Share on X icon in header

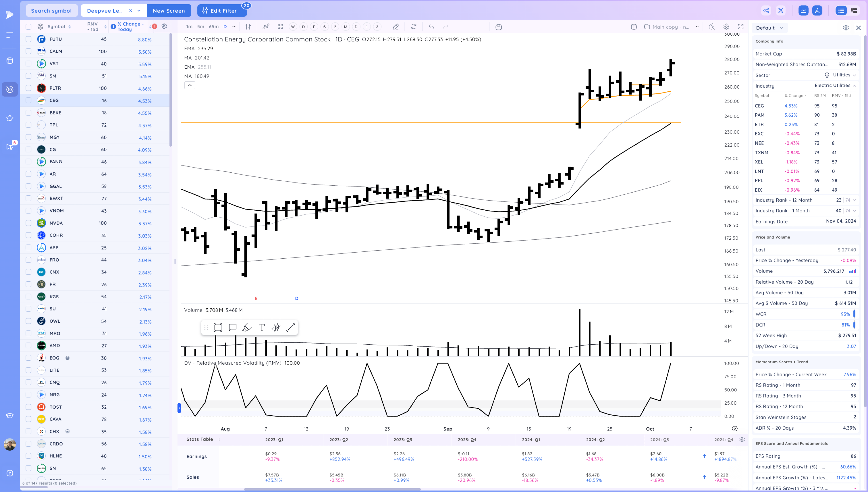[x=781, y=10]
